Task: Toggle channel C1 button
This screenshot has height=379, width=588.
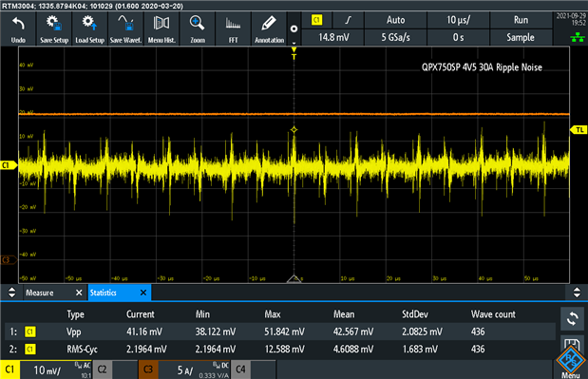Action: tap(9, 370)
